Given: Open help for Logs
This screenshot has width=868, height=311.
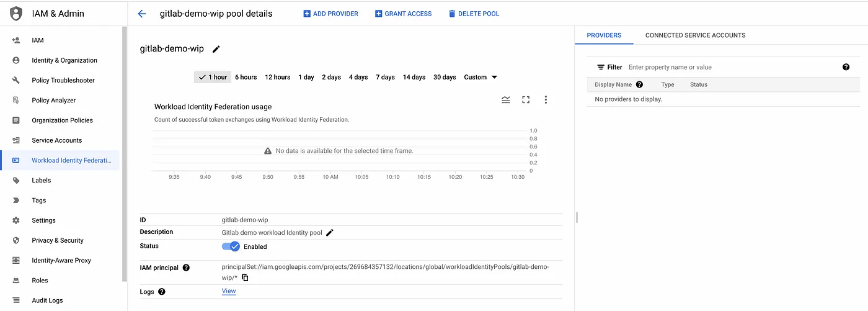Looking at the screenshot, I should click(162, 291).
